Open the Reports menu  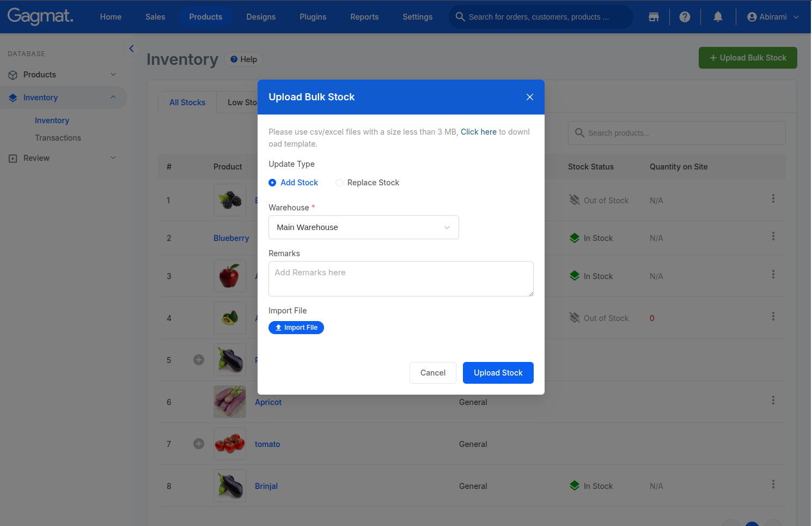(x=364, y=17)
